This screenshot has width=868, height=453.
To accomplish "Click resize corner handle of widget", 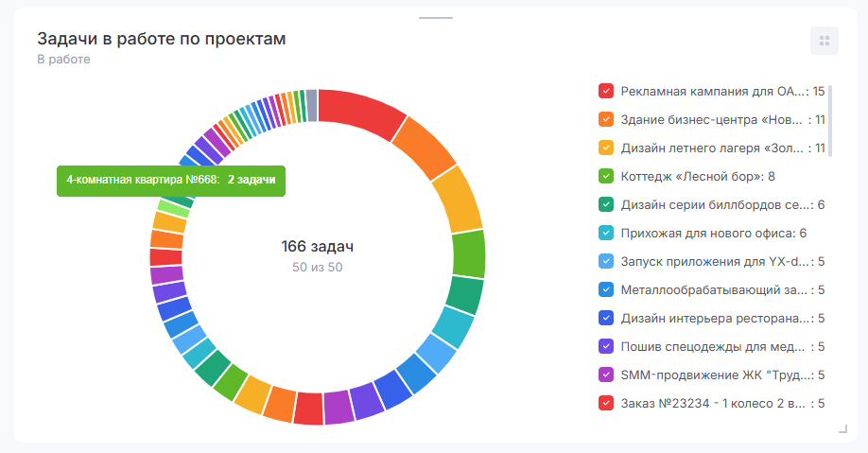I will (x=843, y=429).
